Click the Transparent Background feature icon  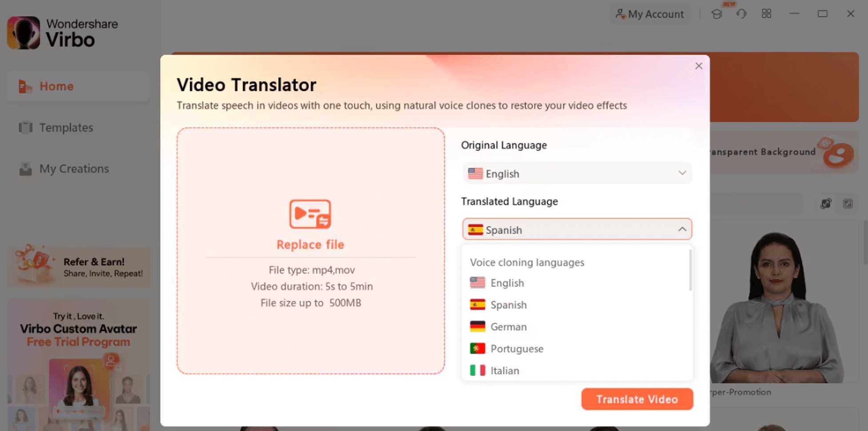click(837, 153)
